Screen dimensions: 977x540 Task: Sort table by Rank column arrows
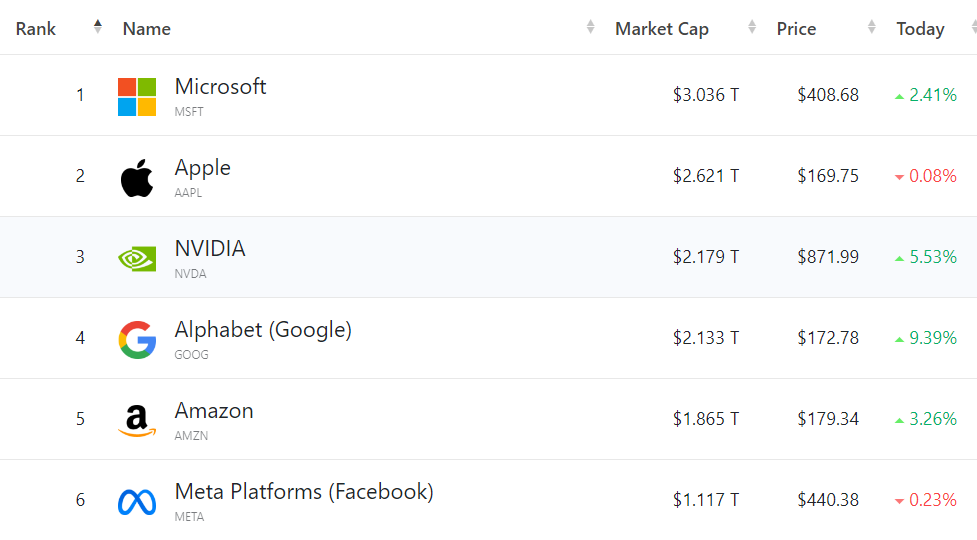tap(97, 27)
